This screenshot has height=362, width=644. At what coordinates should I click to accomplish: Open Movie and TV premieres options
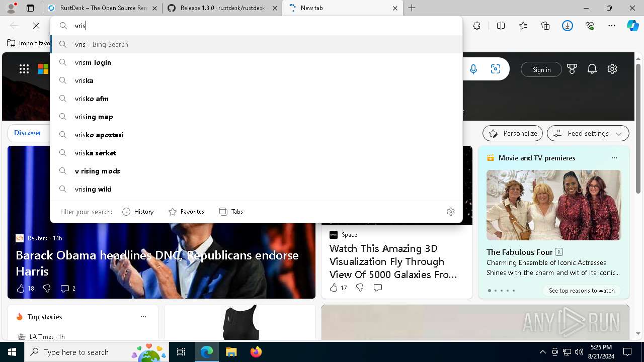click(614, 158)
